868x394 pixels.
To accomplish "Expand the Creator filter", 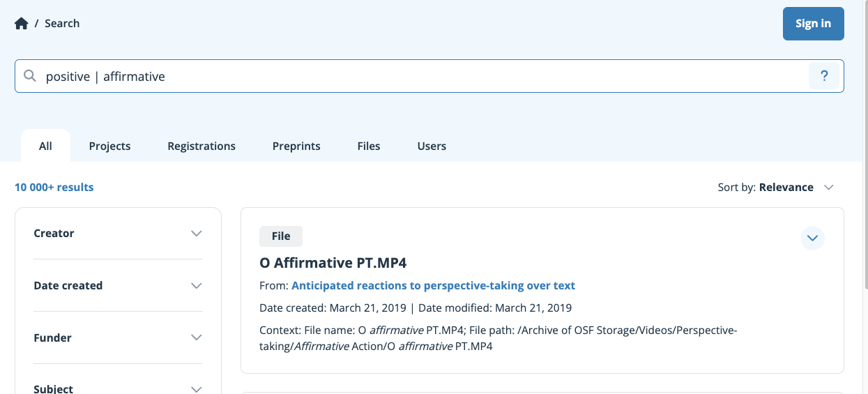I will click(118, 233).
